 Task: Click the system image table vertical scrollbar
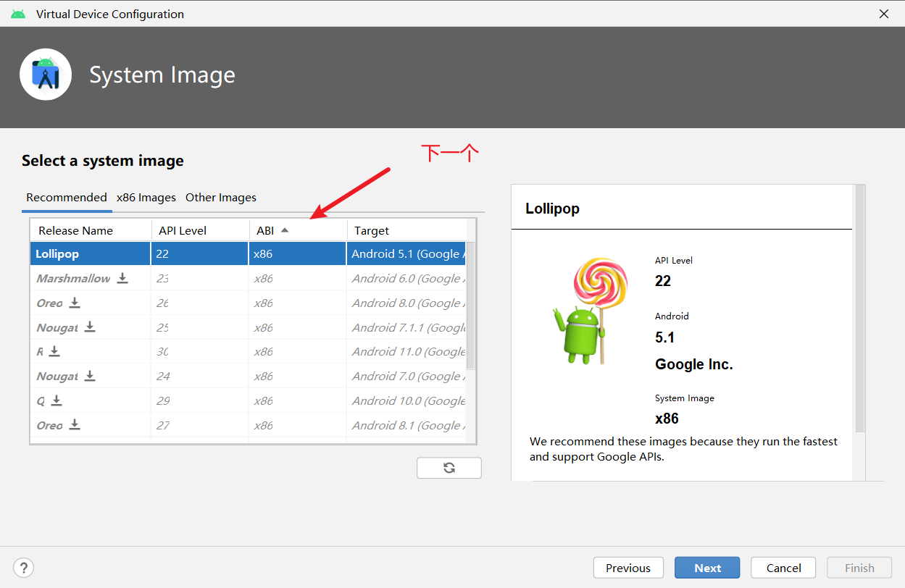pyautogui.click(x=470, y=306)
